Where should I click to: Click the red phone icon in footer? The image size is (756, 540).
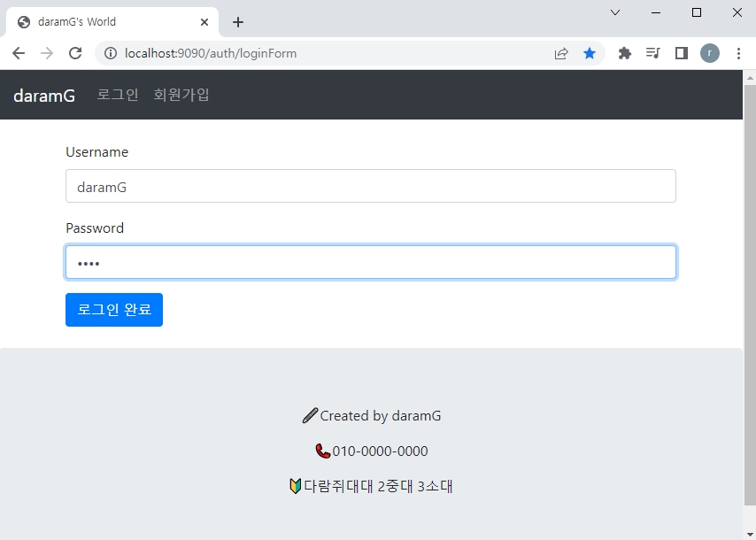click(322, 451)
